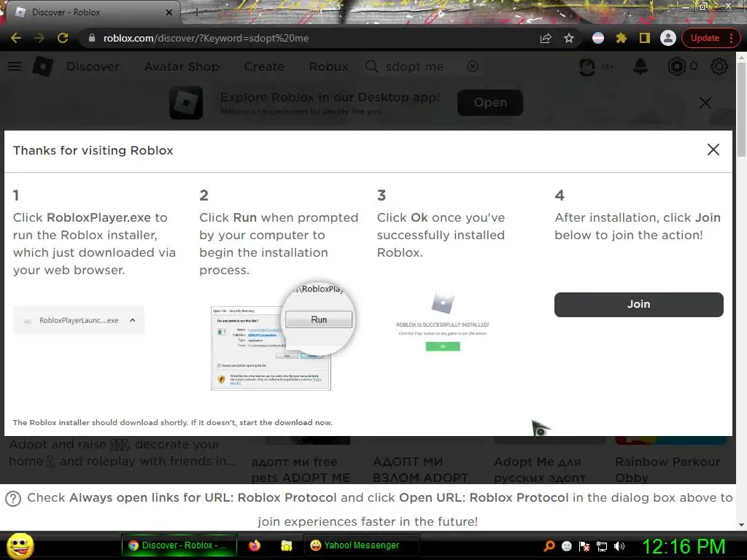
Task: Open the Robux menu item
Action: pyautogui.click(x=328, y=66)
